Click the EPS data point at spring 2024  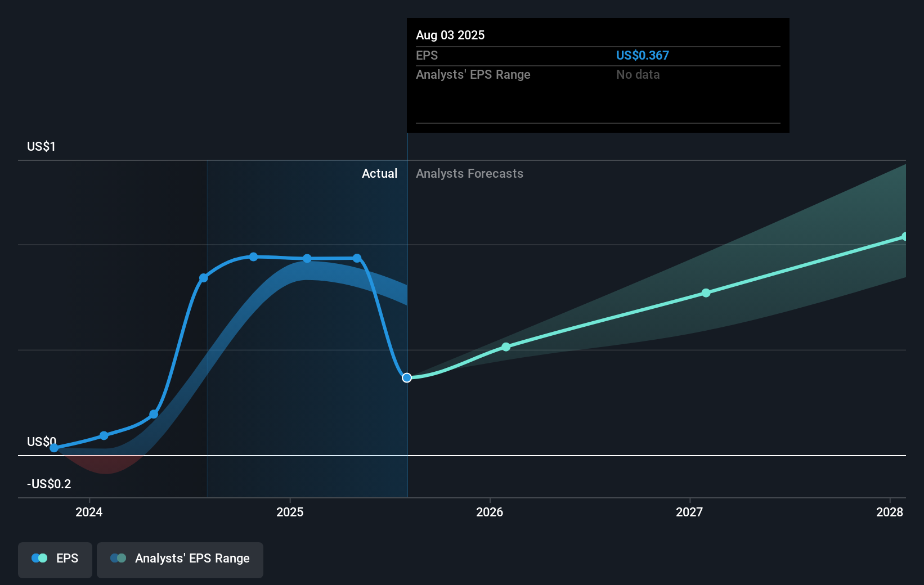tap(154, 415)
